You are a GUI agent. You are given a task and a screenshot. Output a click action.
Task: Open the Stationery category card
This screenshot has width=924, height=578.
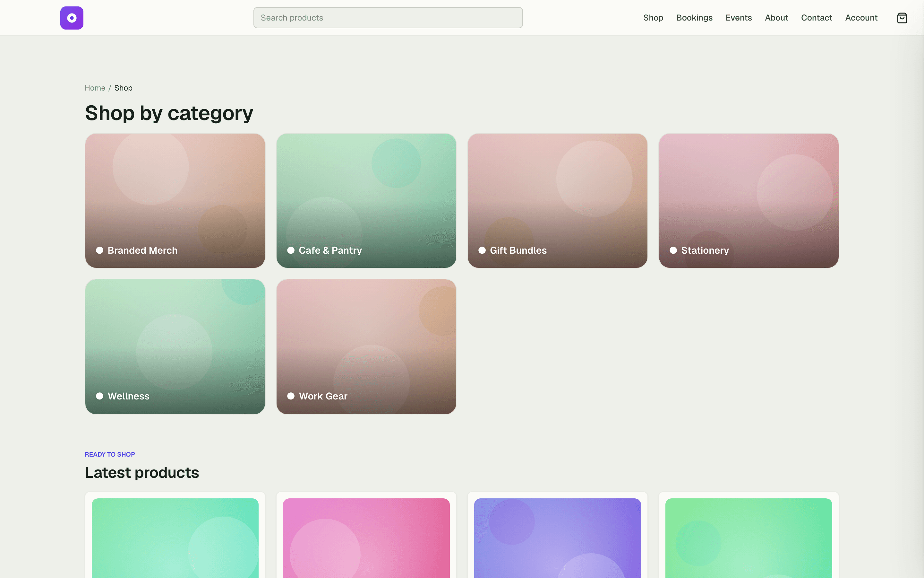(x=749, y=201)
